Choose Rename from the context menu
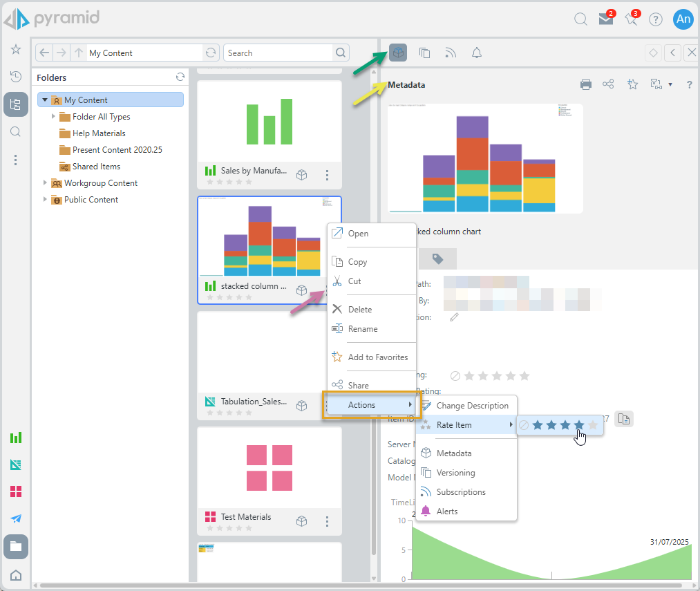Viewport: 700px width, 591px height. (x=363, y=329)
